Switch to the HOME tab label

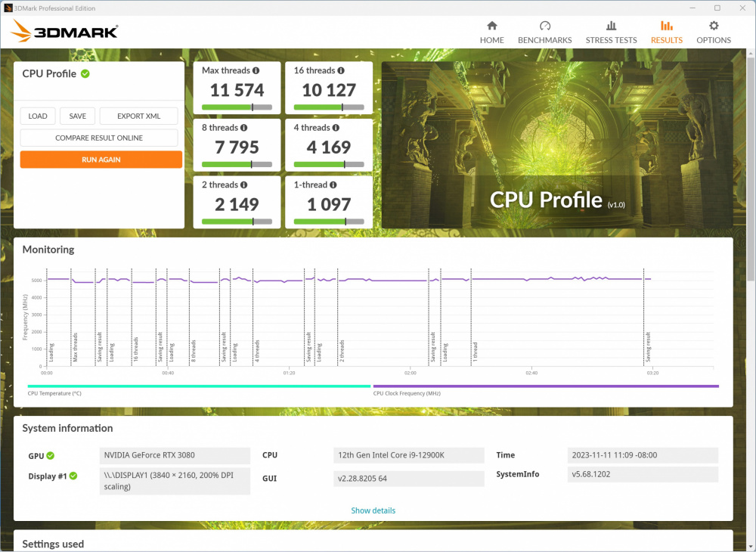pyautogui.click(x=492, y=40)
